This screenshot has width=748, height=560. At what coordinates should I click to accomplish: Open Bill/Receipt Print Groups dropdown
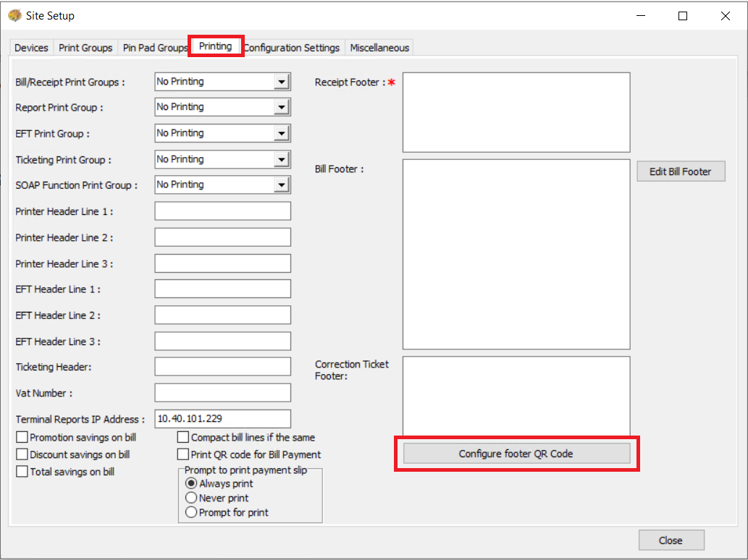(282, 82)
